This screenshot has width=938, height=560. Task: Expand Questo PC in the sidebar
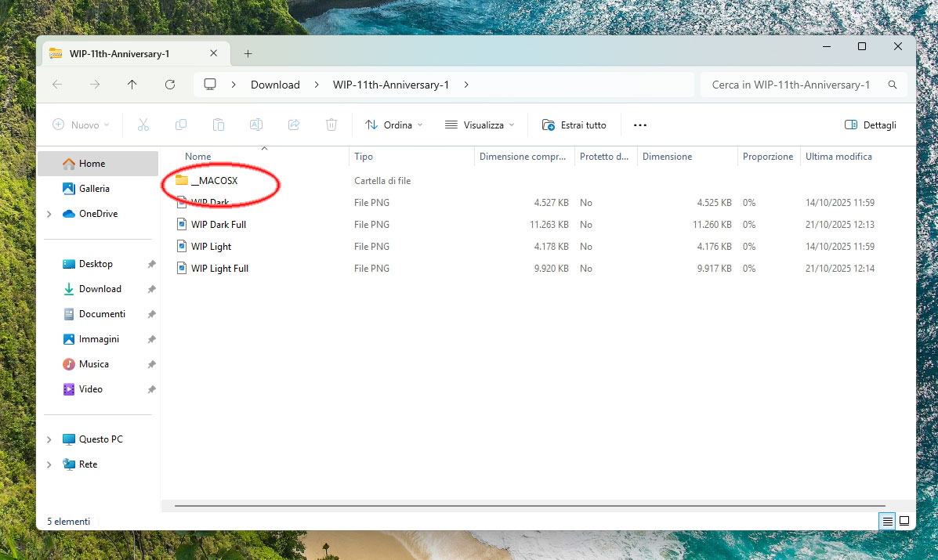click(49, 439)
